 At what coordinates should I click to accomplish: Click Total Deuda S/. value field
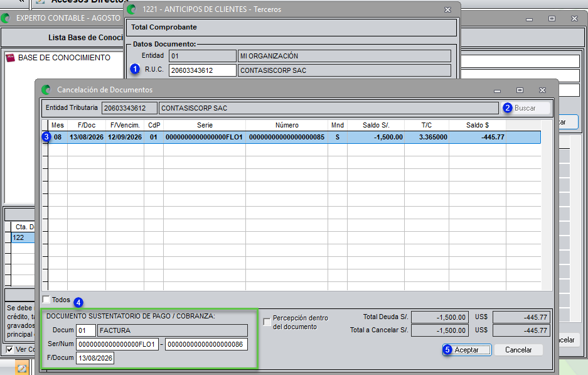click(439, 318)
